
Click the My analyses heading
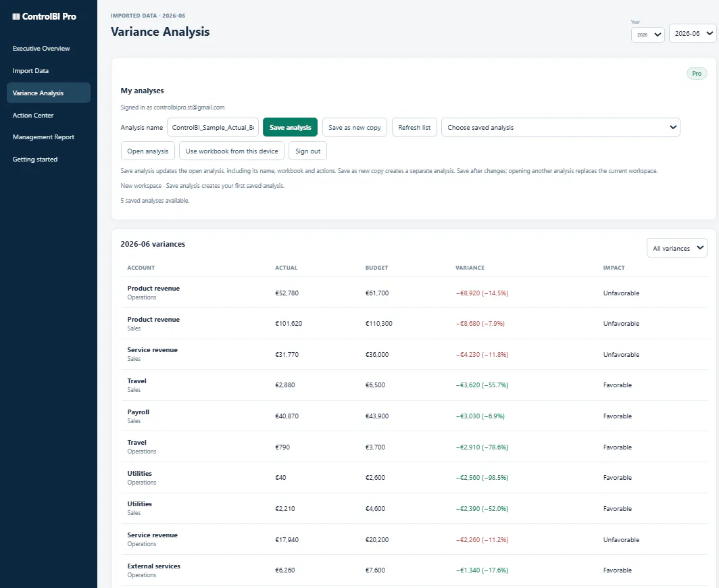pyautogui.click(x=142, y=91)
